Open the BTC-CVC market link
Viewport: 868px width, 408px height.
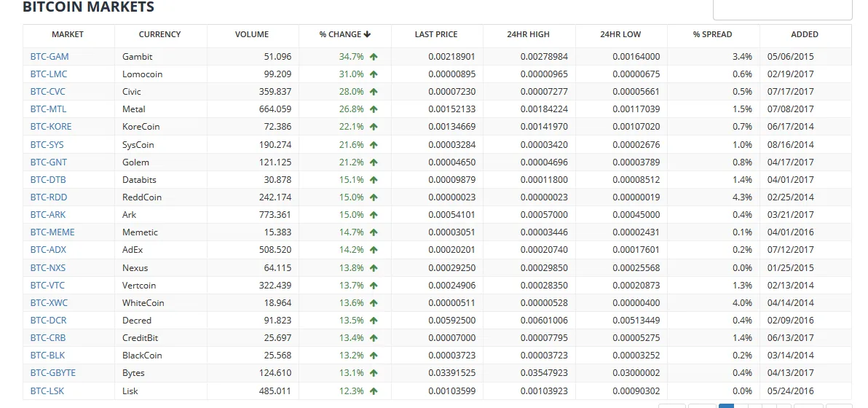pyautogui.click(x=47, y=91)
